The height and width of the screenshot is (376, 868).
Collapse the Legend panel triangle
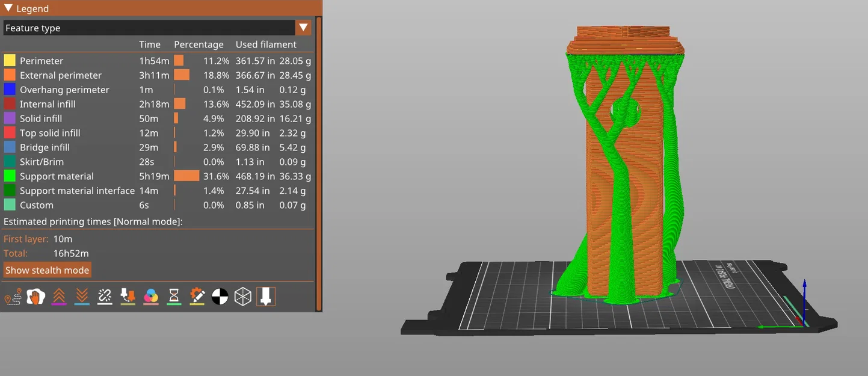(8, 8)
